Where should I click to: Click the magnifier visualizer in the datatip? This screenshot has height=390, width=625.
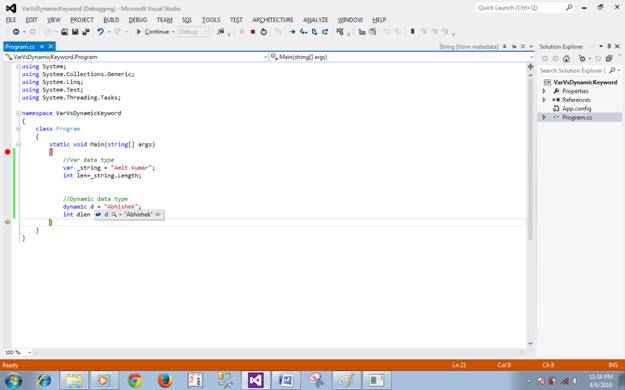tap(114, 215)
